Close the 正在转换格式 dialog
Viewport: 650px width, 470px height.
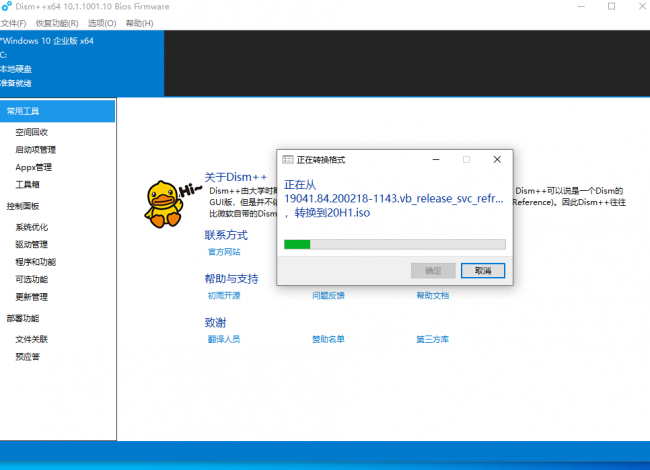click(x=497, y=160)
